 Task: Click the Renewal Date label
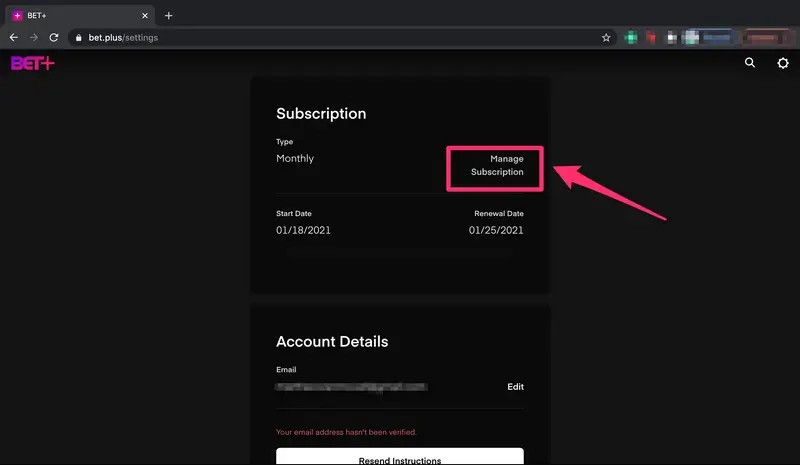(499, 213)
